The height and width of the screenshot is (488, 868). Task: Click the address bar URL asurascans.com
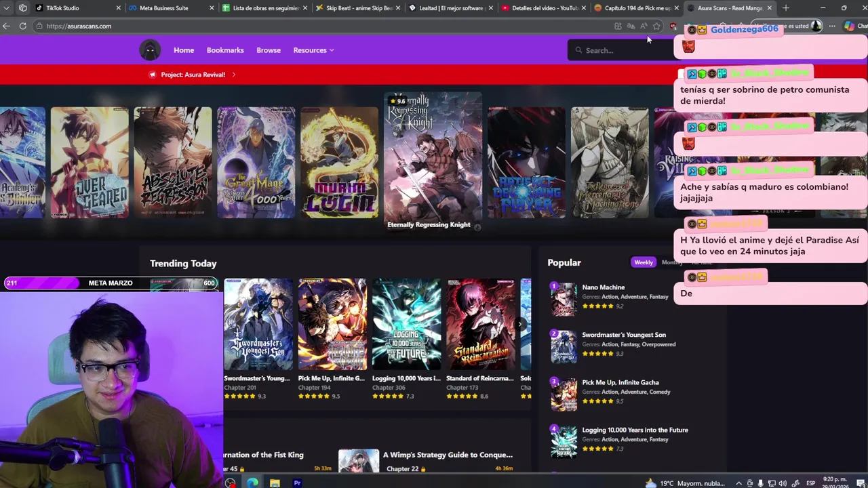pyautogui.click(x=79, y=26)
